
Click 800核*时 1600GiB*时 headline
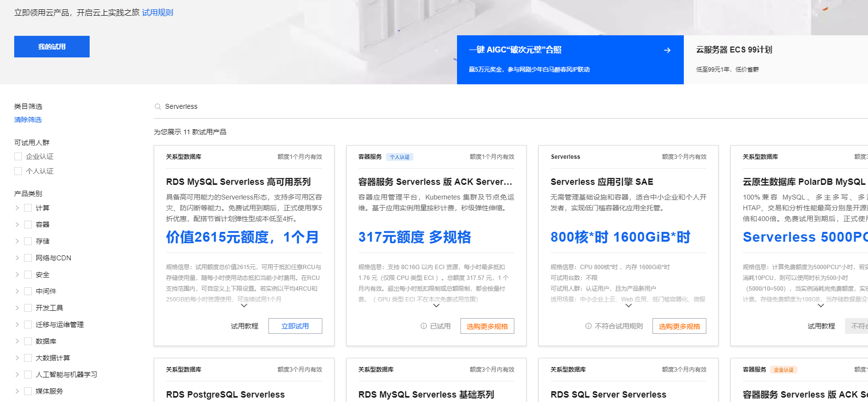(621, 237)
